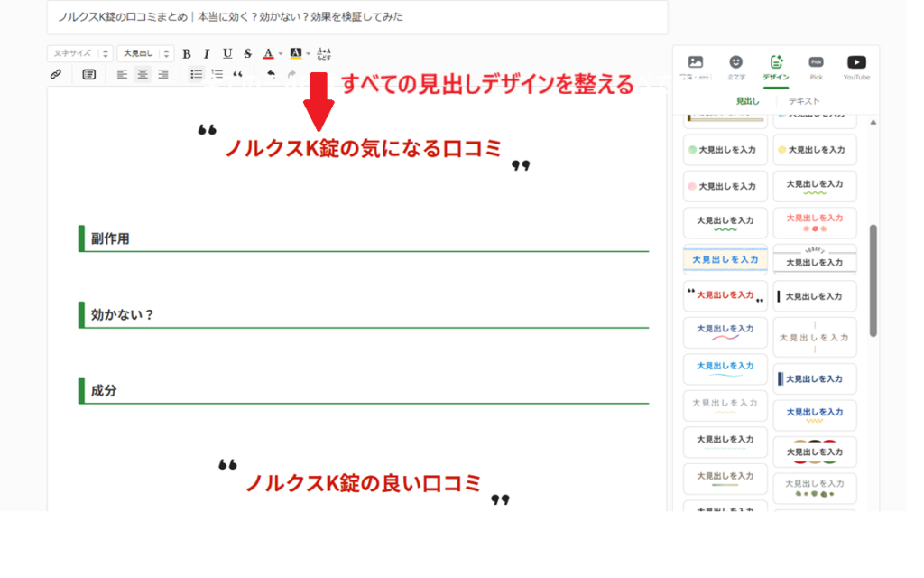Open the 文字サイズ font size dropdown
Viewport: 924px width, 578px height.
tap(80, 53)
